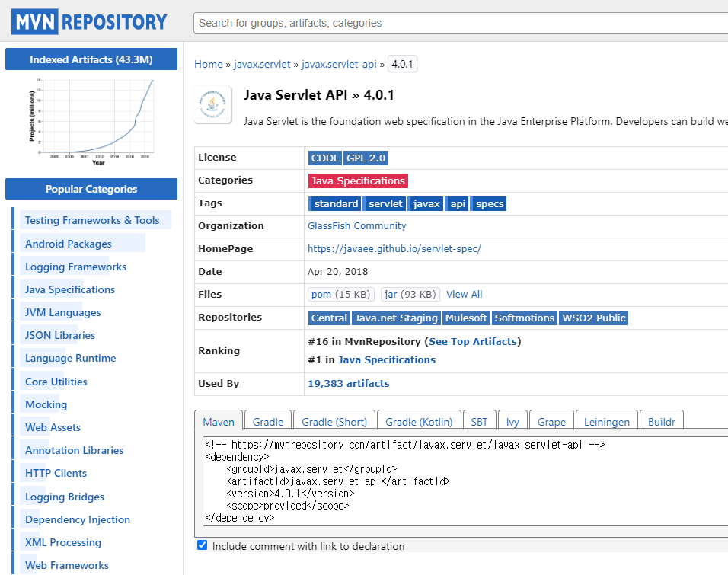
Task: Open the javaee.github.io servlet-spec homepage link
Action: 394,248
